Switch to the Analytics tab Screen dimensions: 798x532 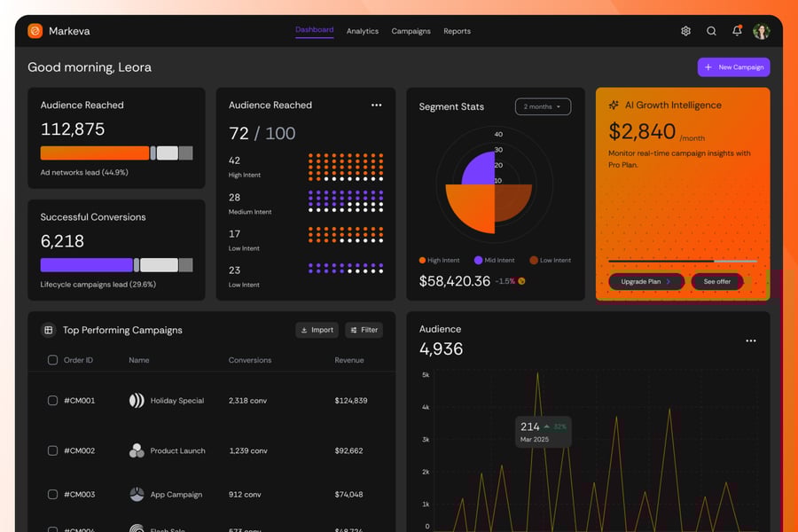coord(363,31)
